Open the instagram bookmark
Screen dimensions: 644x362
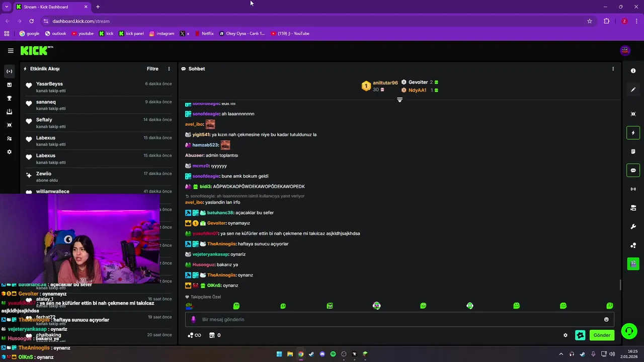point(162,34)
